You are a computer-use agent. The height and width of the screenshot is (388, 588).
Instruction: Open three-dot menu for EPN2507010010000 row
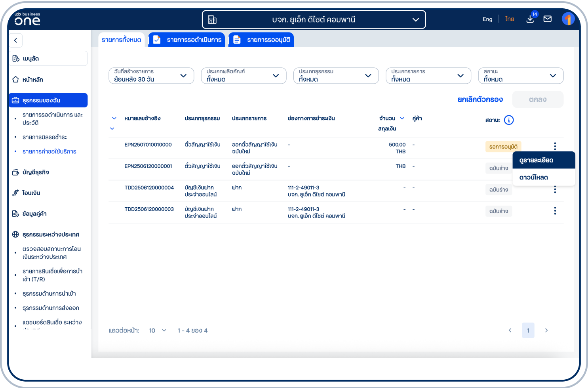[555, 146]
